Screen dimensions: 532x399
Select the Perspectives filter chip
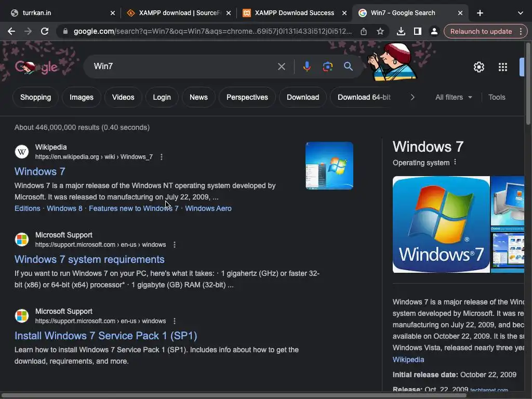[x=247, y=97]
